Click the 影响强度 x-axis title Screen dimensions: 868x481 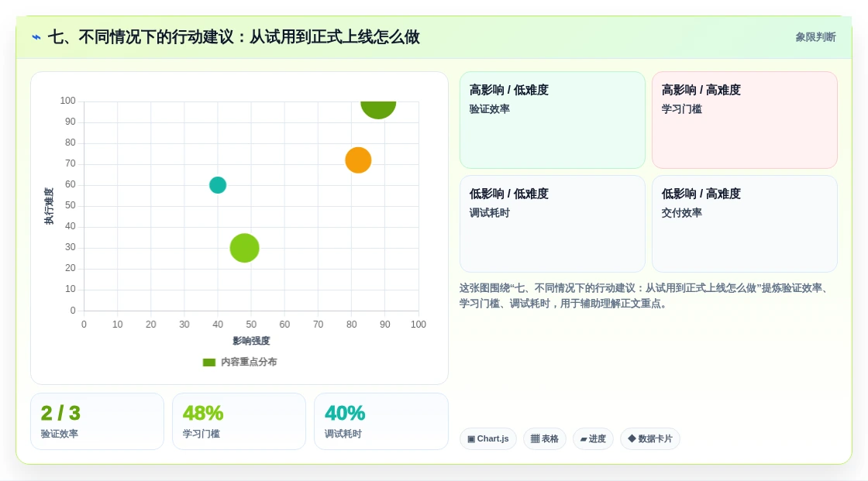pos(251,341)
